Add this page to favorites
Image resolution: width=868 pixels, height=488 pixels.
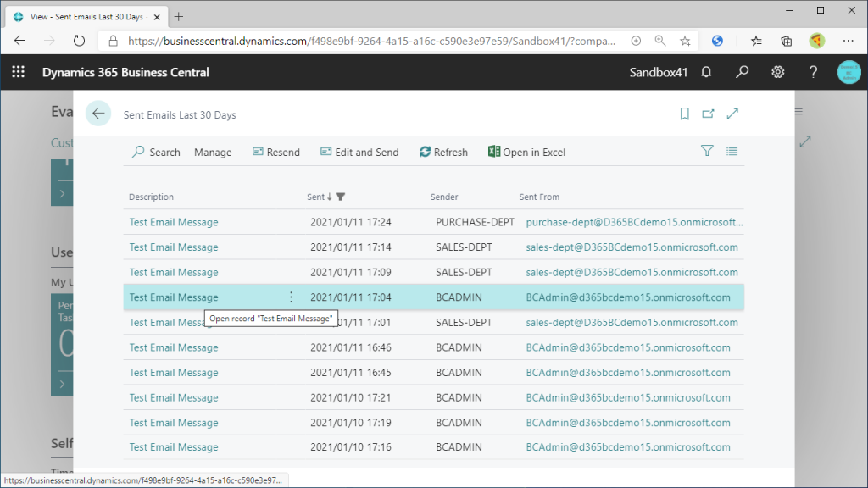pos(685,41)
